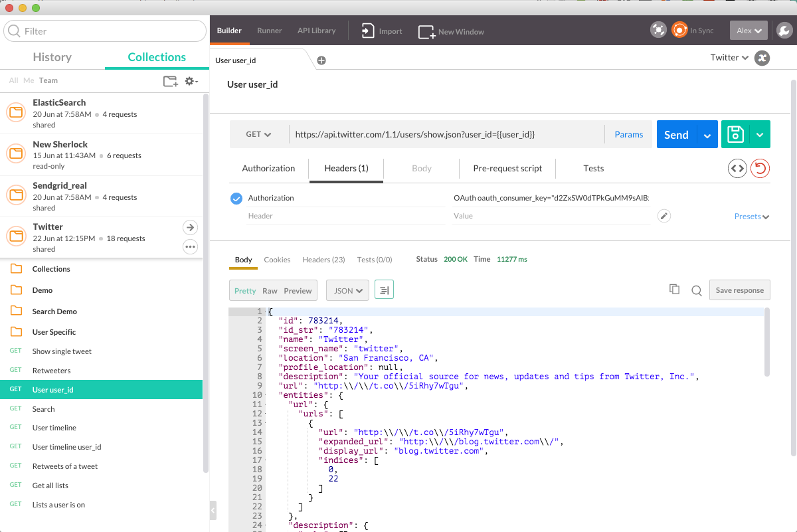Open the Save button dropdown arrow
The height and width of the screenshot is (532, 797).
click(x=760, y=134)
